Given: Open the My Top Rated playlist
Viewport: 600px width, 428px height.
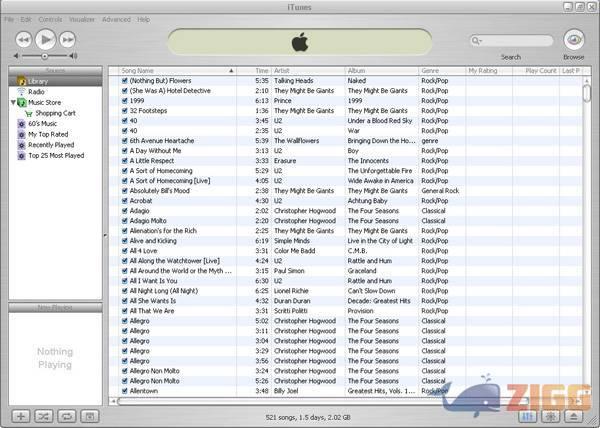Looking at the screenshot, I should click(x=48, y=135).
